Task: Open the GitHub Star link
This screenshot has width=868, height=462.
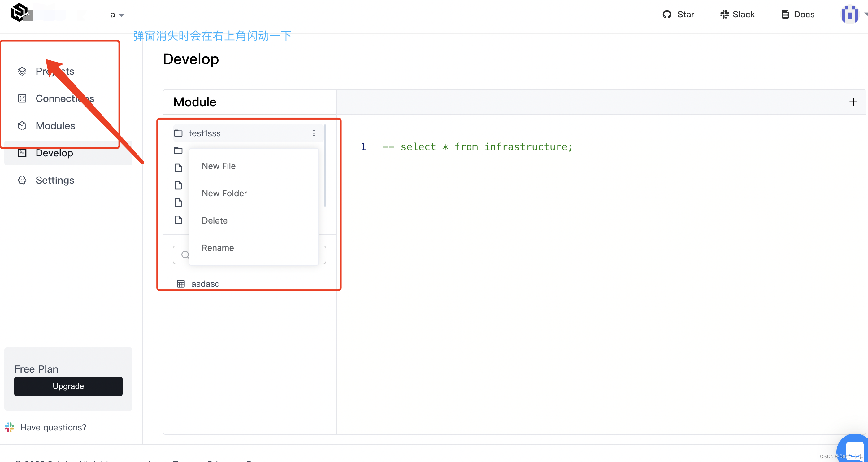Action: coord(678,15)
